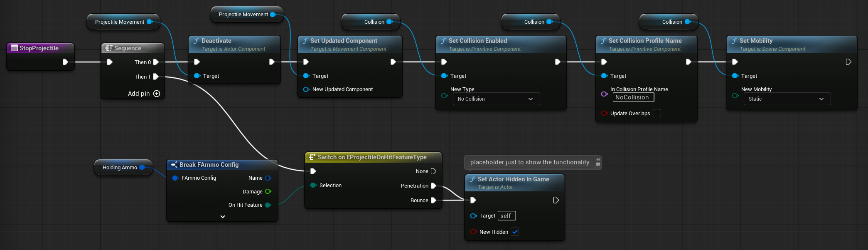
Task: Click the placeholder comment text bubble
Action: 529,162
